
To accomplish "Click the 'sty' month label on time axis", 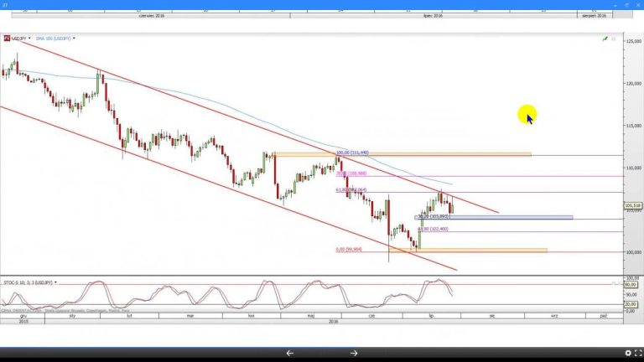I will [x=72, y=316].
